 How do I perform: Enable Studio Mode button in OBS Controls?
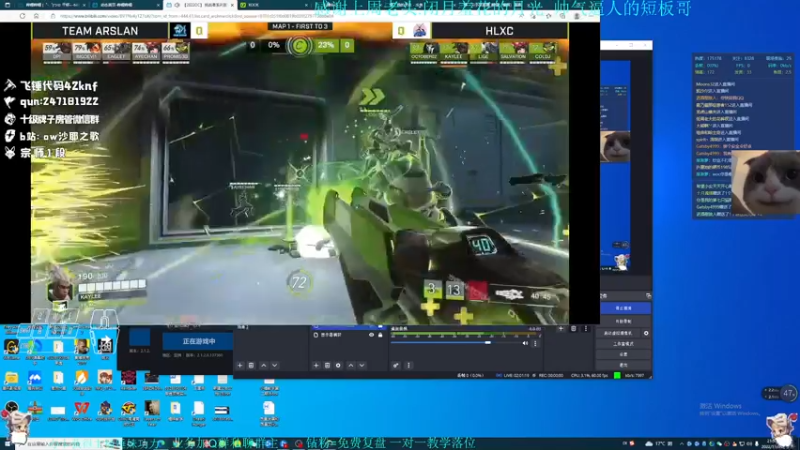[623, 344]
